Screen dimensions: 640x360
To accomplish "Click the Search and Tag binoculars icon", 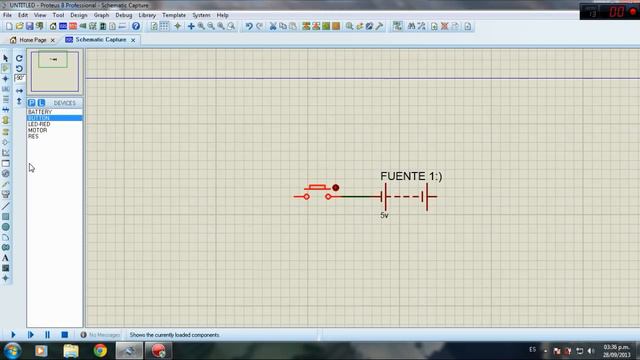I will click(411, 26).
